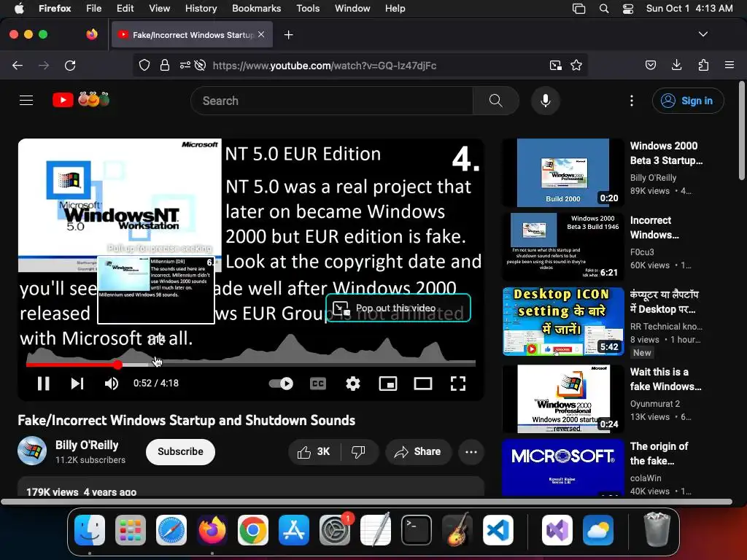This screenshot has height=560, width=747.
Task: Open Desktop ICON setting video thumbnail
Action: coord(563,322)
